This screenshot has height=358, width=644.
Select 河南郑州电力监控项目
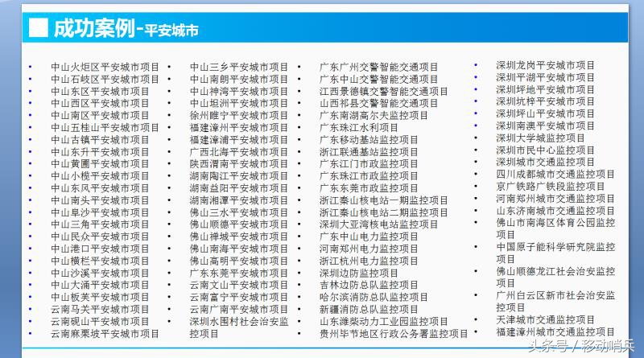pyautogui.click(x=369, y=249)
